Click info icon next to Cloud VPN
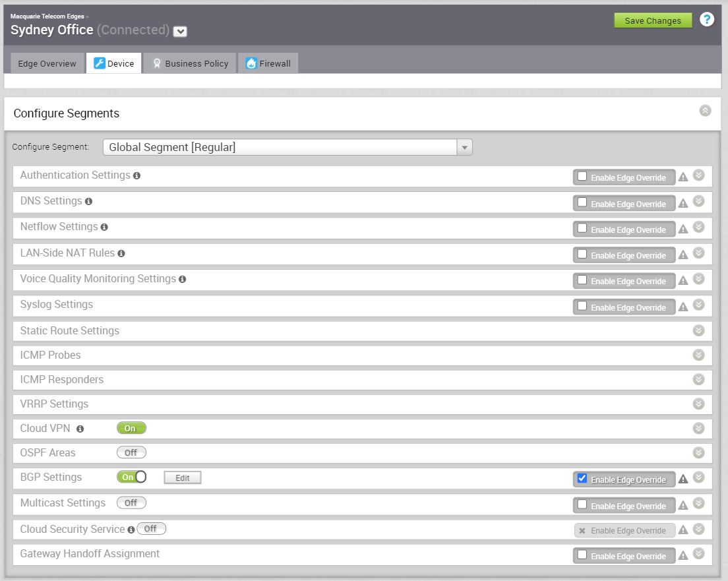Image resolution: width=728 pixels, height=581 pixels. click(80, 429)
